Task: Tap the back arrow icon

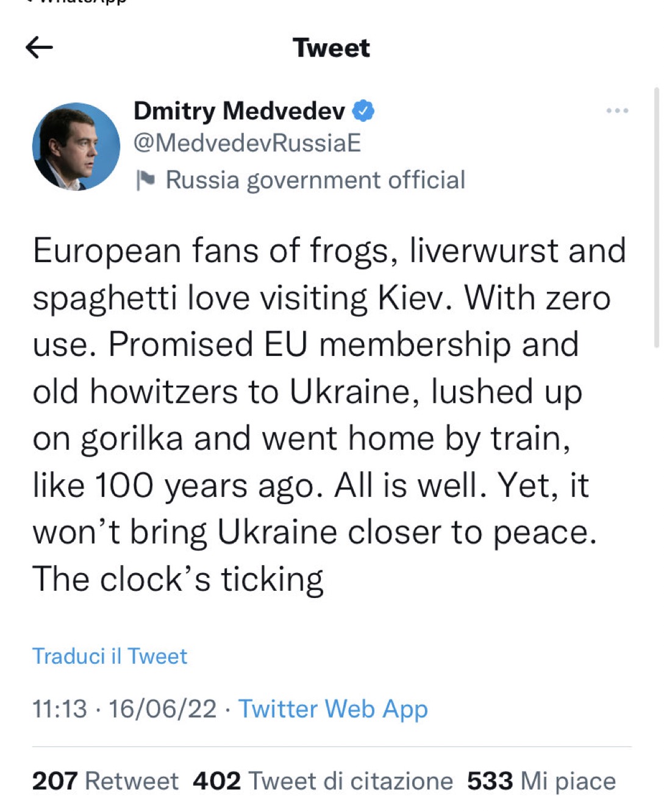Action: click(40, 47)
